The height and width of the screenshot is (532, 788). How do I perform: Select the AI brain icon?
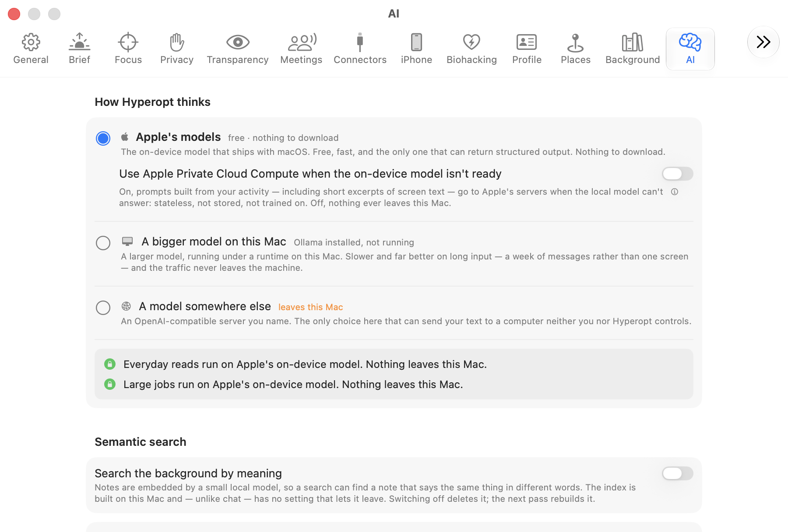coord(690,42)
